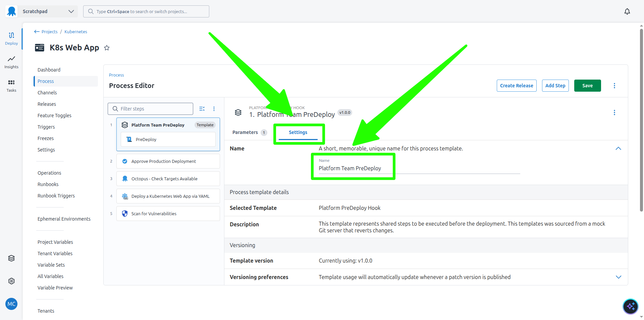Click the Octopus logo top left

pyautogui.click(x=11, y=11)
